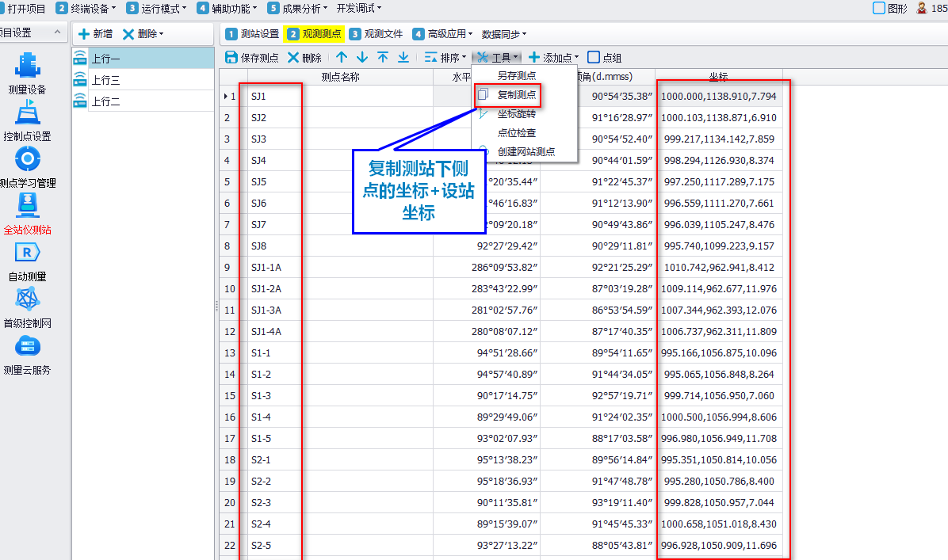Open 控制点设置 in the sidebar
This screenshot has height=560, width=948.
[27, 115]
